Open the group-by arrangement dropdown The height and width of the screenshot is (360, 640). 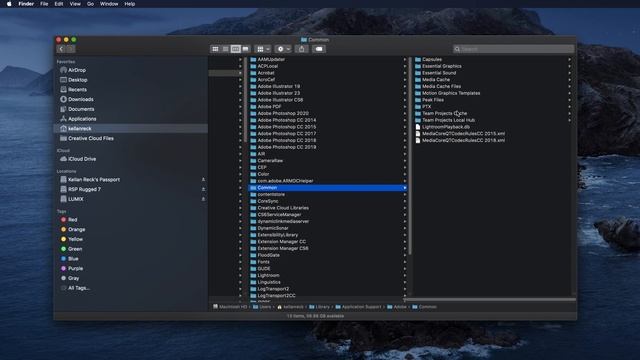click(x=263, y=49)
